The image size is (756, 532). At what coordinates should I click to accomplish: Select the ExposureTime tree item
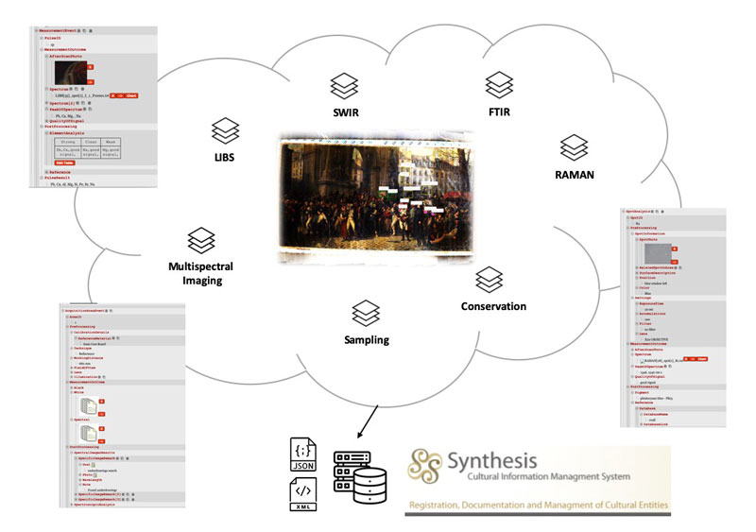[652, 304]
